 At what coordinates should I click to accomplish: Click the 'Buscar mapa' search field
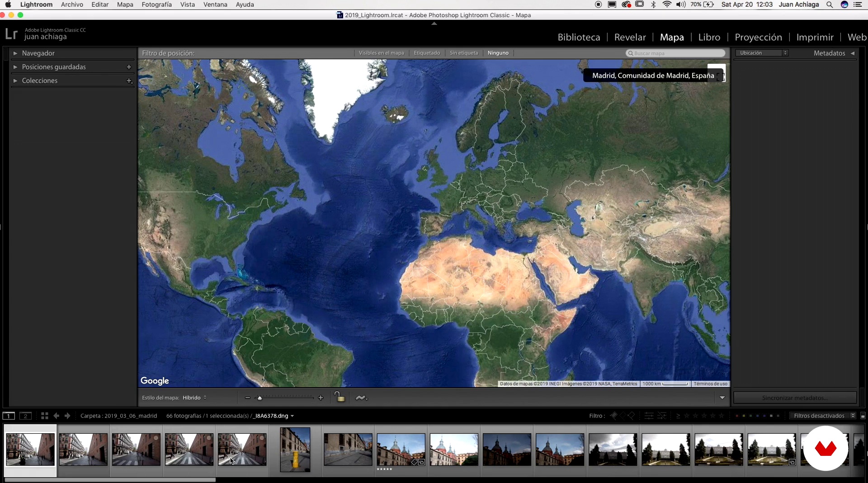pyautogui.click(x=675, y=53)
